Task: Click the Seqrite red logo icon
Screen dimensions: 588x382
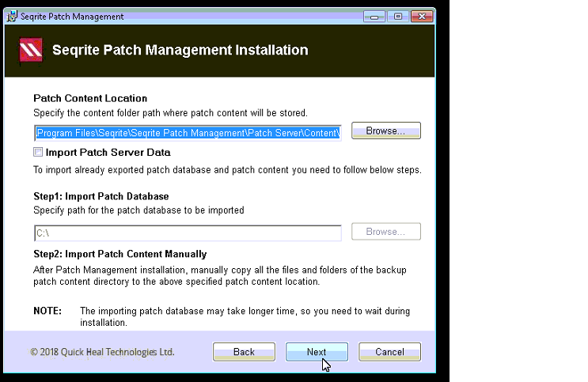Action: (x=31, y=51)
